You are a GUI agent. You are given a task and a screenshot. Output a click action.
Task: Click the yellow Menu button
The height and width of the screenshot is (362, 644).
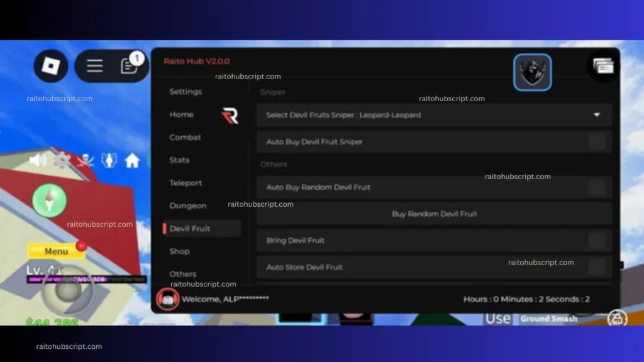point(56,251)
